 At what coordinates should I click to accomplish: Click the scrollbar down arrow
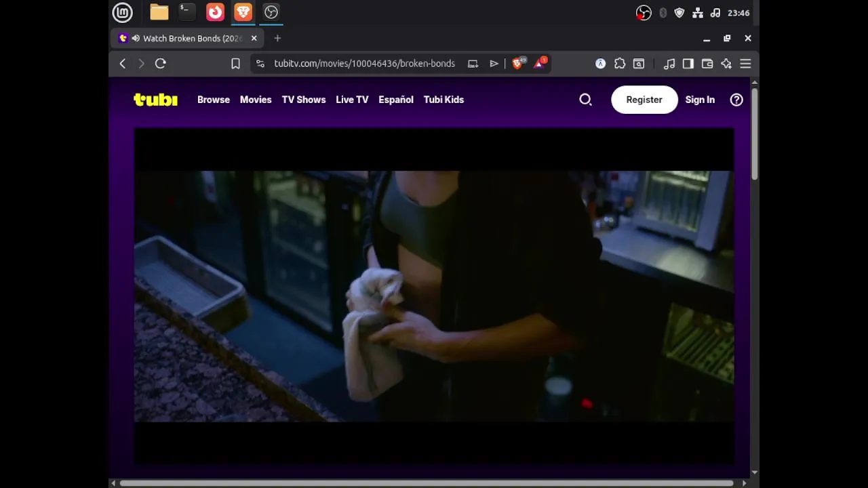tap(755, 473)
